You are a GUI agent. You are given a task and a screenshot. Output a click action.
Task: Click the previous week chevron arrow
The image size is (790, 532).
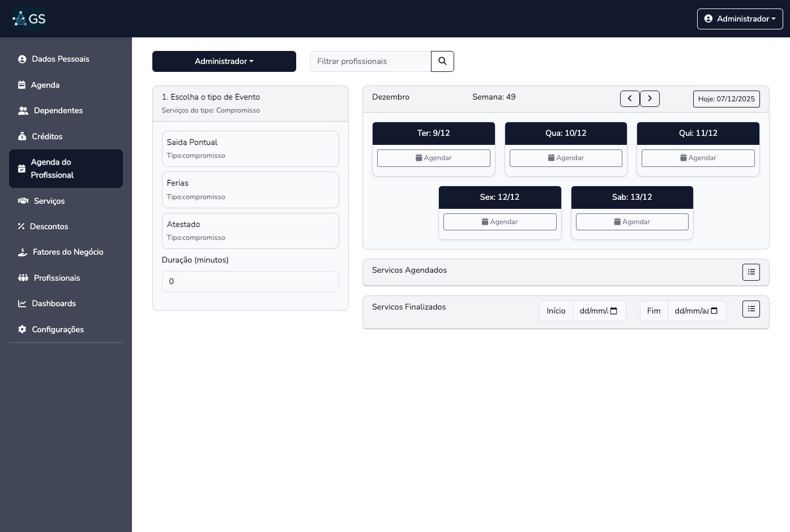[x=630, y=98]
